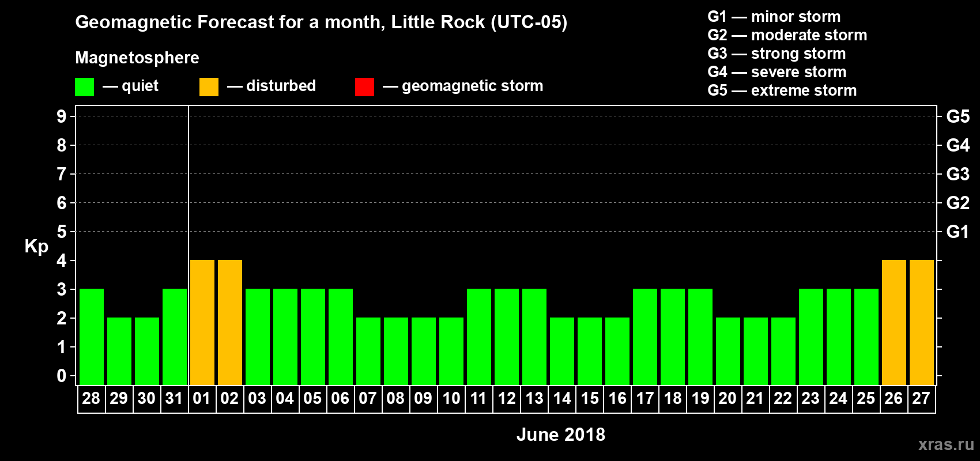Click the 'G5 — extreme storm' legend line

pyautogui.click(x=782, y=90)
